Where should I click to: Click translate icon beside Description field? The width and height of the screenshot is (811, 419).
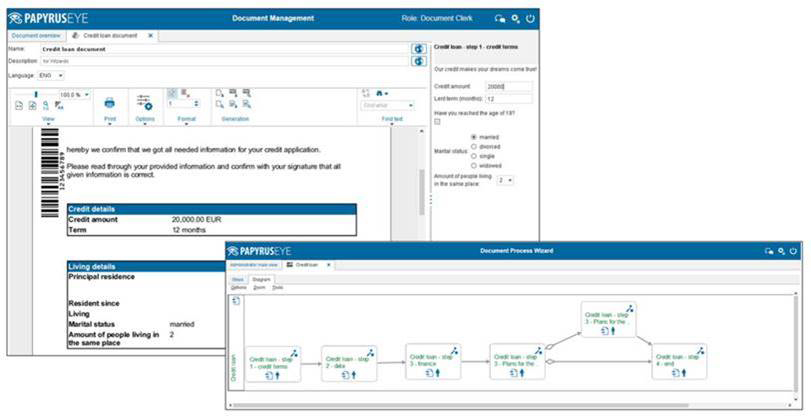coord(419,61)
